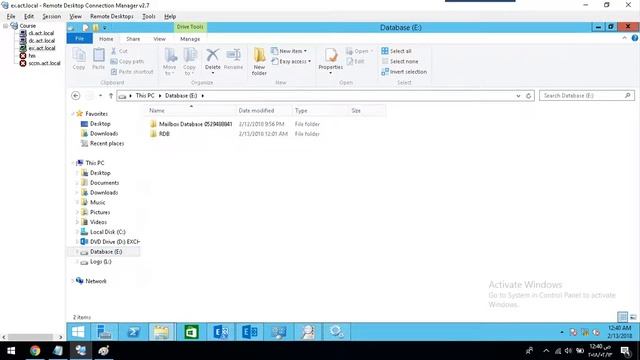Click File Explorer on the remote taskbar

coord(162,332)
